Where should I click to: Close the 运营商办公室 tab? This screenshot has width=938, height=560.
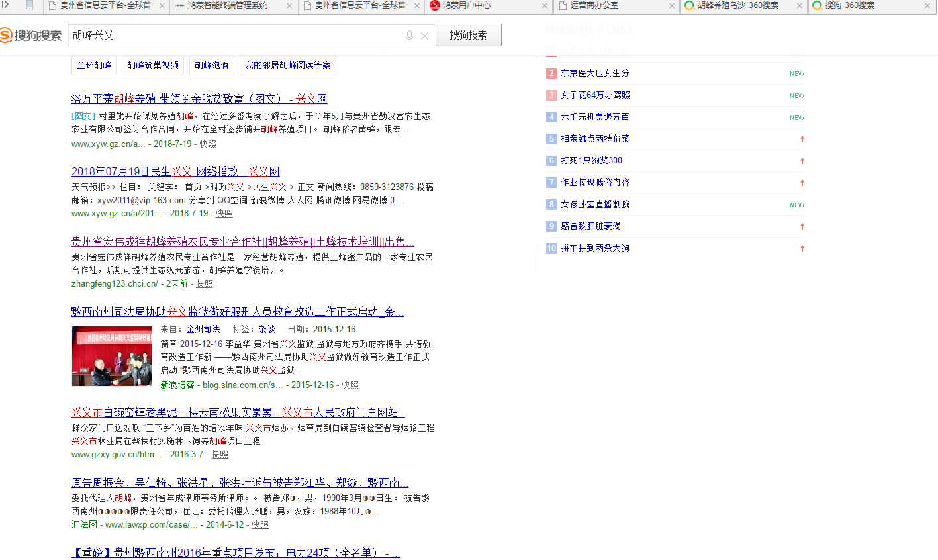(672, 6)
